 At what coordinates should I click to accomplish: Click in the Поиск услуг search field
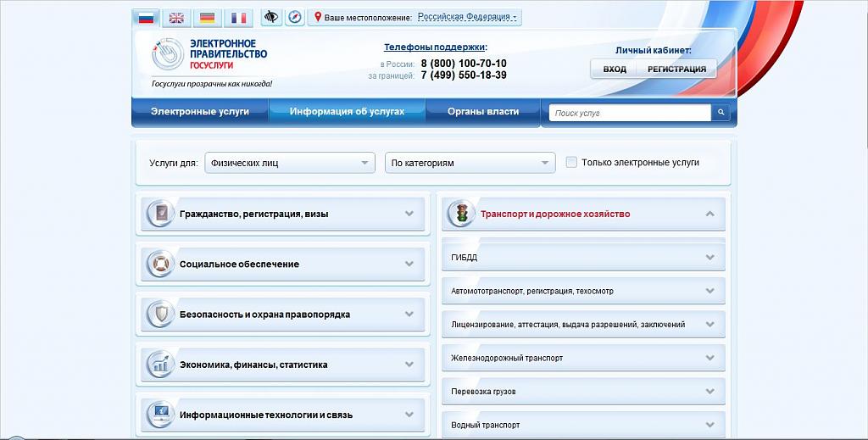point(631,113)
